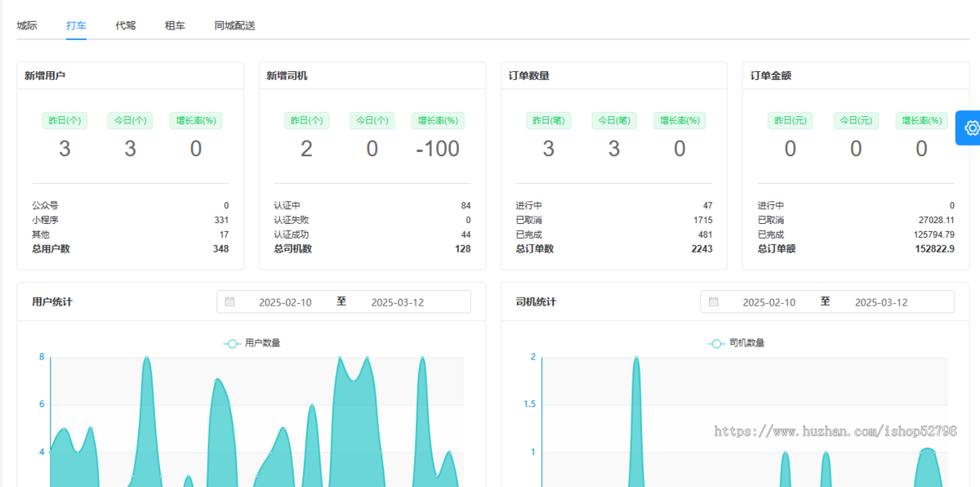
Task: Click the 总用户数 label
Action: tap(51, 249)
